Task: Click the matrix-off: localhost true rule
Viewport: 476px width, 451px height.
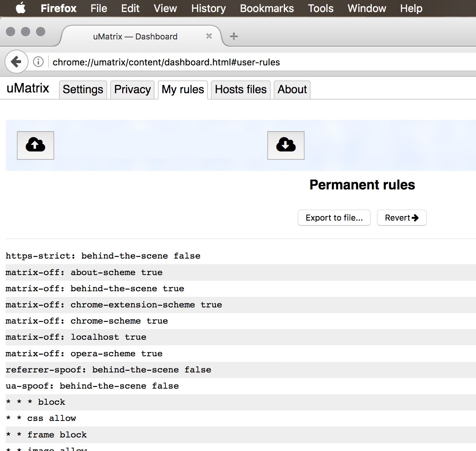Action: pyautogui.click(x=76, y=337)
